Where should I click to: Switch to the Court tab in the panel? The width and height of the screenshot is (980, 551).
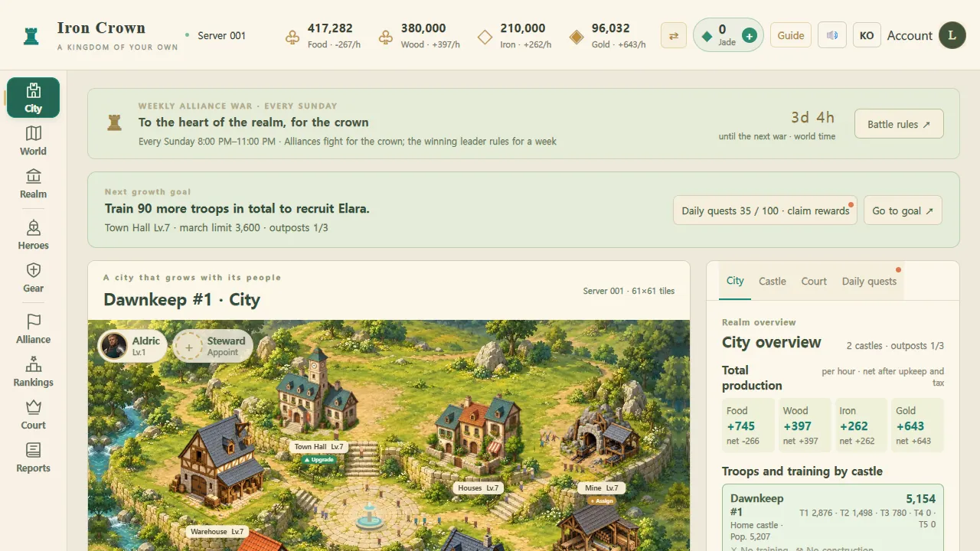tap(814, 281)
